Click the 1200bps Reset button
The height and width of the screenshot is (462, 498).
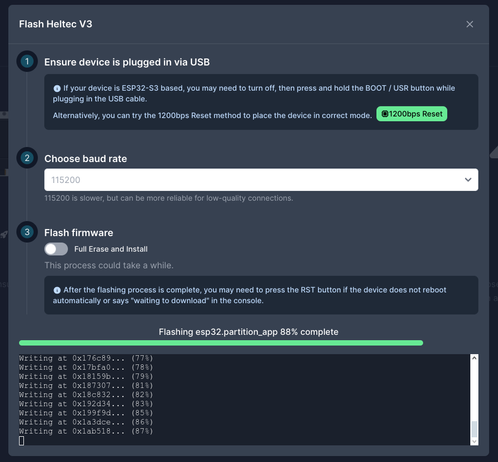pyautogui.click(x=412, y=114)
